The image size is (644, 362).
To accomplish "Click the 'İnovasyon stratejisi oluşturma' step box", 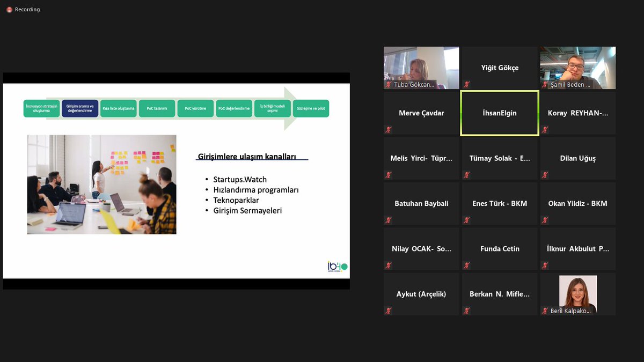I will point(41,108).
